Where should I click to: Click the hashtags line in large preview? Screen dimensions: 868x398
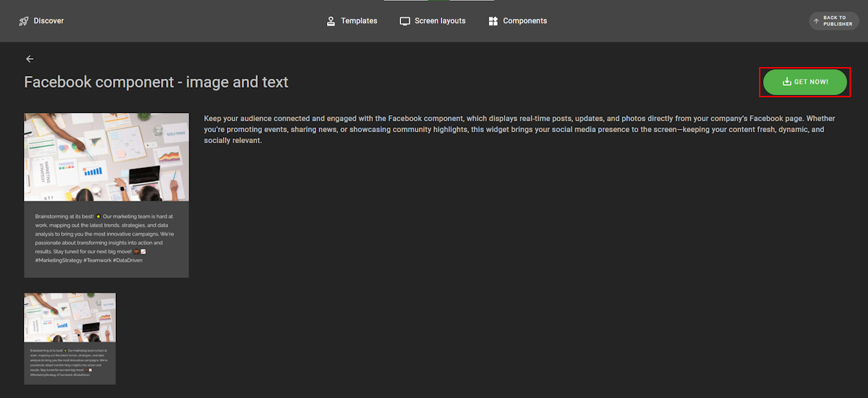tap(88, 260)
